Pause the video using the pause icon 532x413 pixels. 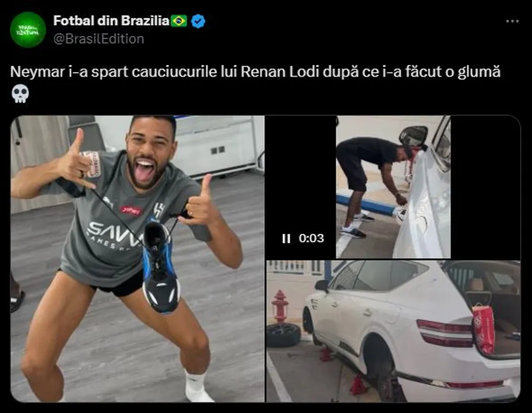pyautogui.click(x=287, y=238)
